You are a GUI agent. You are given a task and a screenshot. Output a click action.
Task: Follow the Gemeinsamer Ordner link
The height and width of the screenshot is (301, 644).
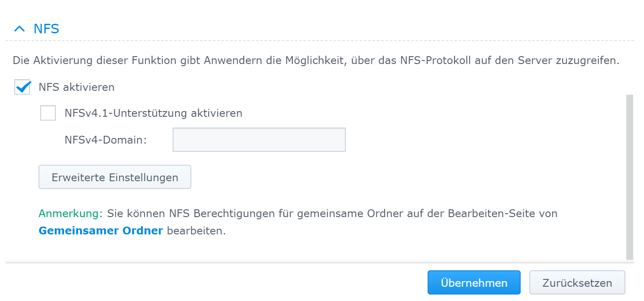tap(101, 231)
